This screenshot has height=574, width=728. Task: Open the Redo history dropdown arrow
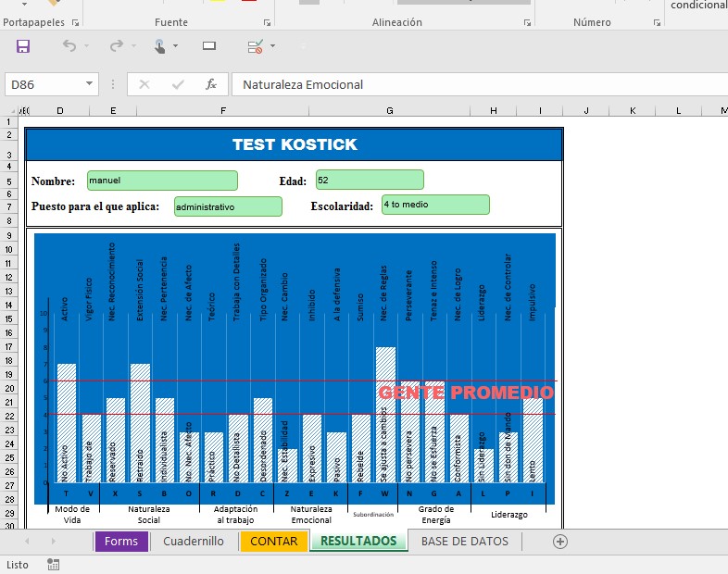click(133, 46)
